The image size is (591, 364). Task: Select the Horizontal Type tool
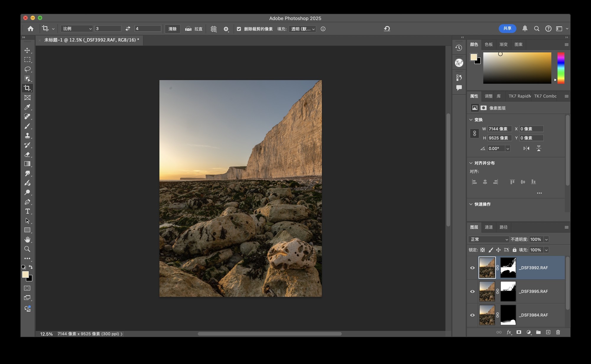(27, 211)
